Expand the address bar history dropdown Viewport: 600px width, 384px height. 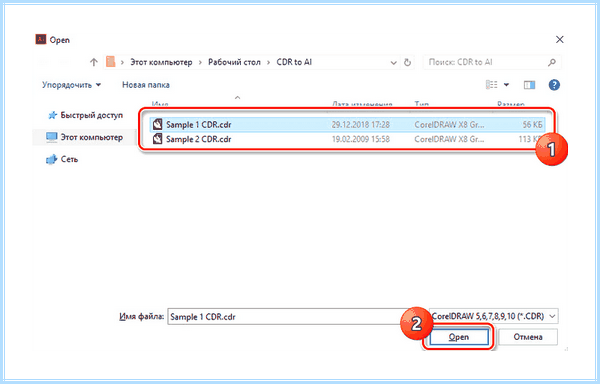point(393,62)
